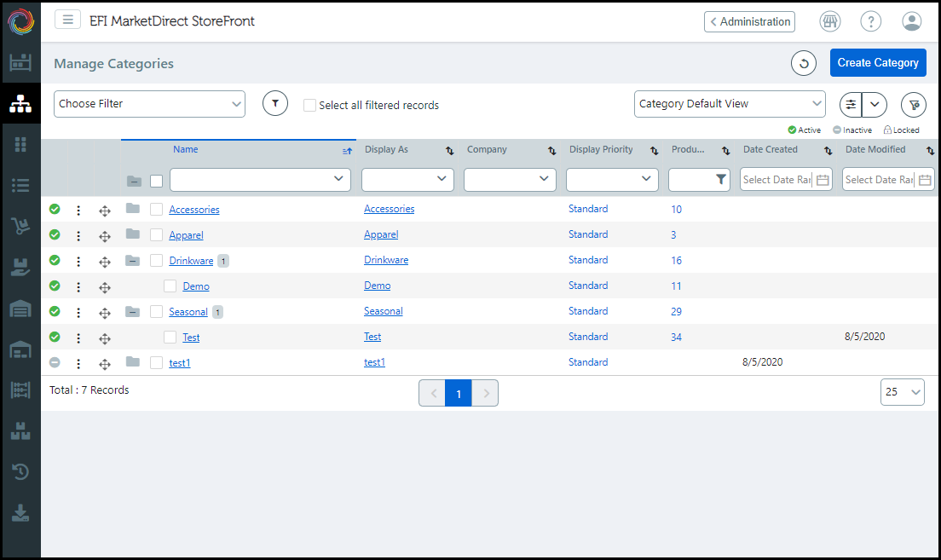Screen dimensions: 941x560
Task: Expand the view options chevron button
Action: (x=875, y=105)
